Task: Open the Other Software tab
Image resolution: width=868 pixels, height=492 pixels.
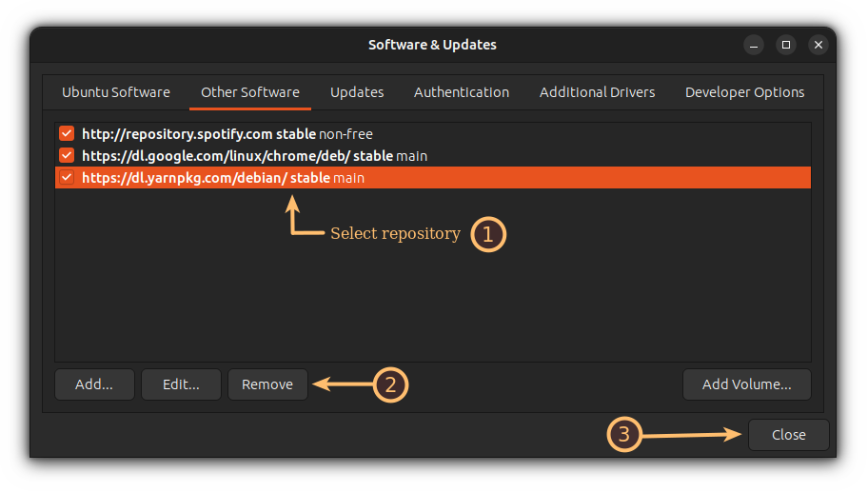Action: click(x=250, y=92)
